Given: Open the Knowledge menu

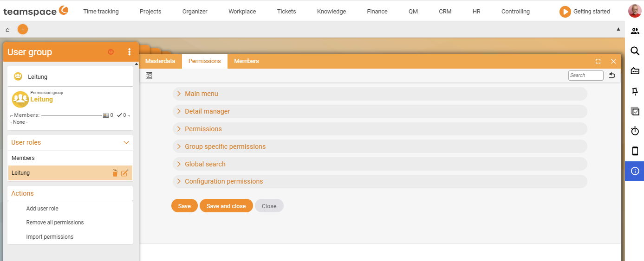Looking at the screenshot, I should pyautogui.click(x=332, y=12).
